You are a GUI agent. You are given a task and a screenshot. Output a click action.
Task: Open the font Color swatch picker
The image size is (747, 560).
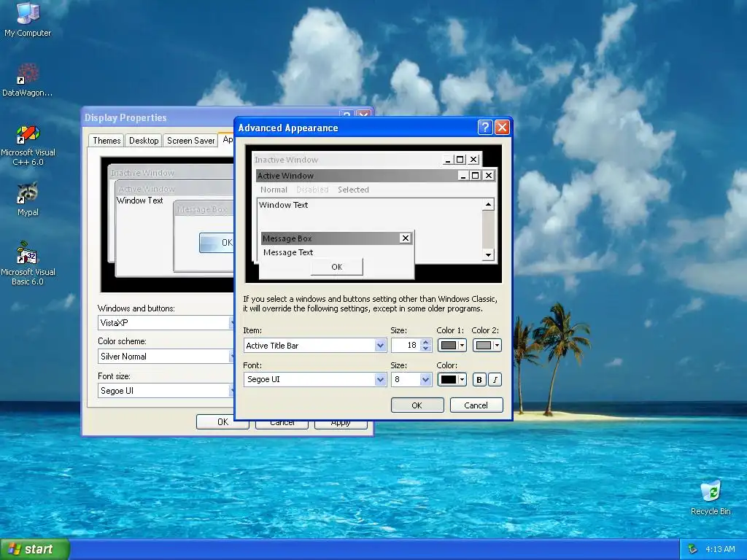coord(452,379)
